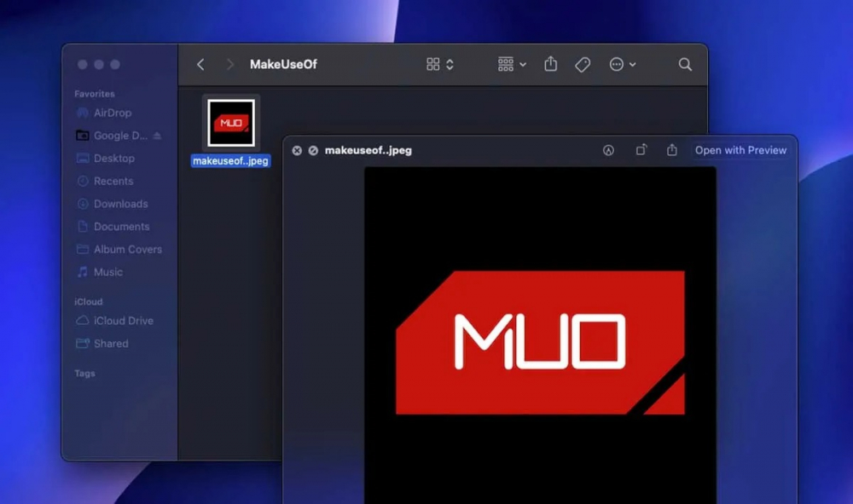This screenshot has width=853, height=504.
Task: Click the Quick Look share icon
Action: coord(672,150)
